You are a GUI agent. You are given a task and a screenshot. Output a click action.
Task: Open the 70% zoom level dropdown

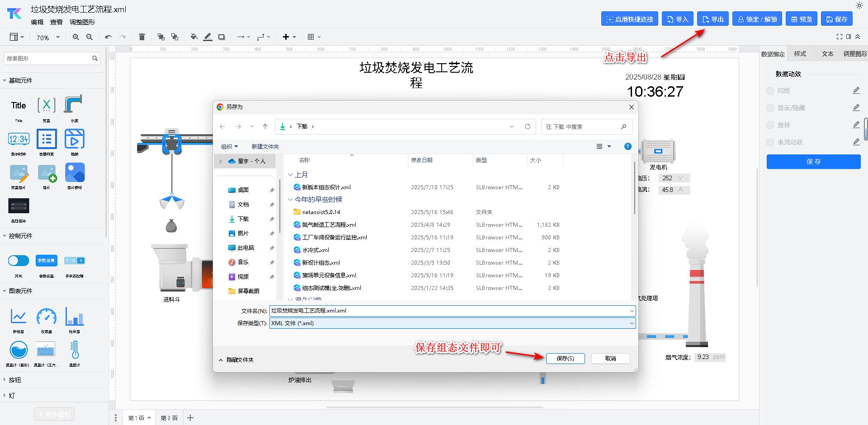point(48,37)
